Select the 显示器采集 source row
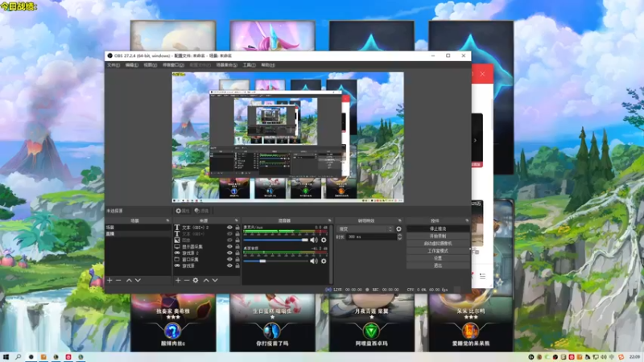This screenshot has width=644, height=362. point(207,247)
